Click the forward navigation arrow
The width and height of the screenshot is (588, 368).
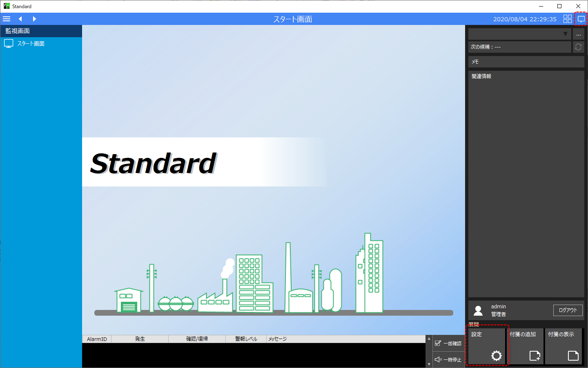tap(34, 18)
